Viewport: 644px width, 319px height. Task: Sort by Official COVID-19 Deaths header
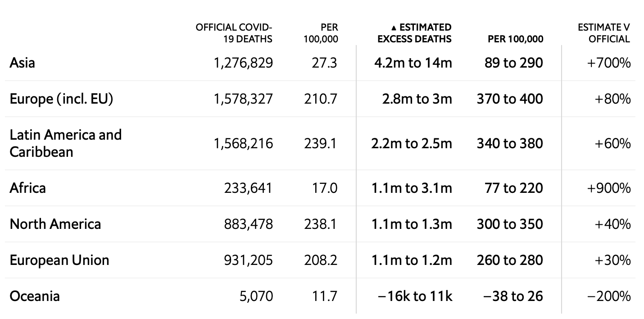coord(234,33)
